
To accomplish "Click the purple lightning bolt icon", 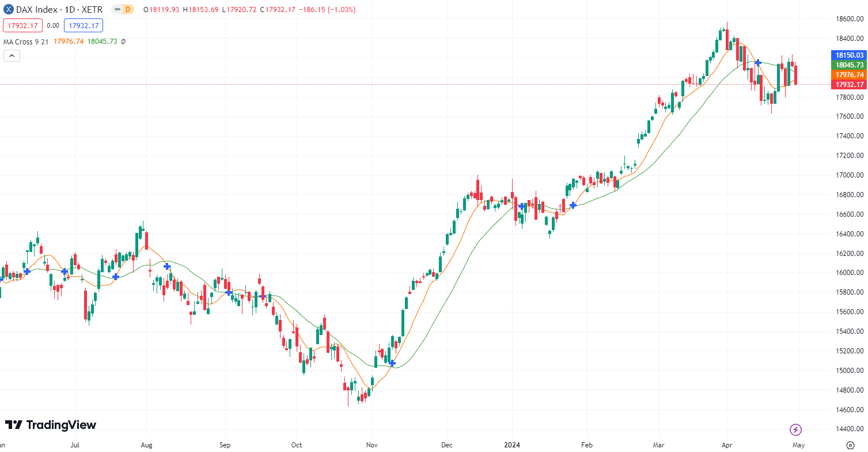I will click(795, 430).
